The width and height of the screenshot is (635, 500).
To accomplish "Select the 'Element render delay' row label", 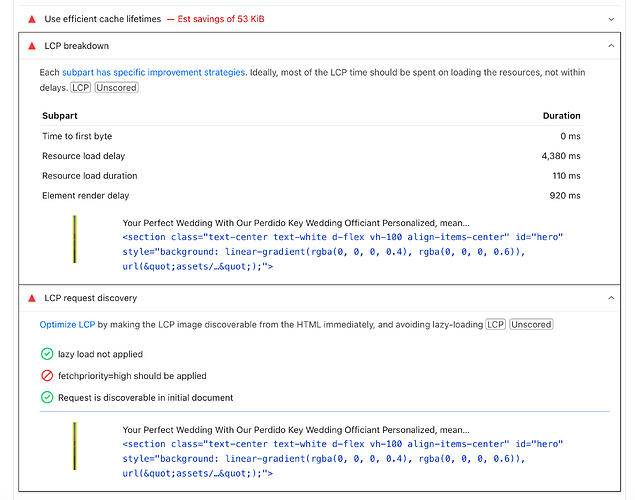I will (85, 196).
